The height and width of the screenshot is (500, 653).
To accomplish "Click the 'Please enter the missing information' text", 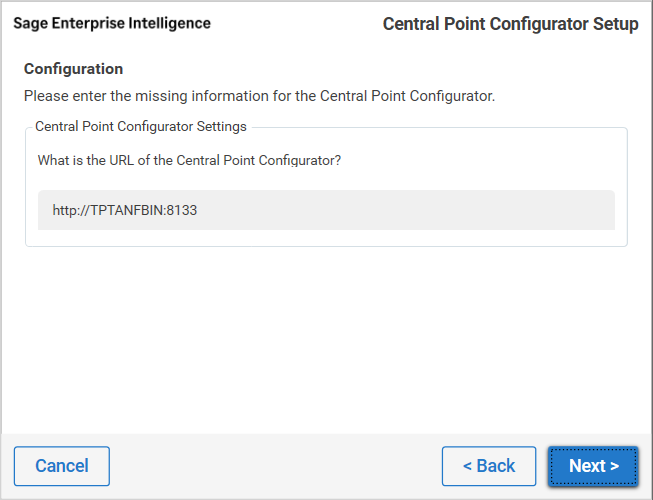I will [x=259, y=96].
